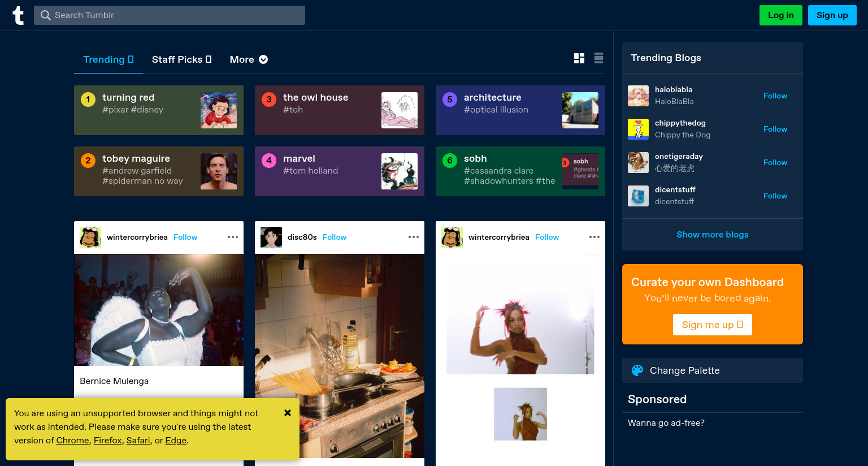Open trending topic sobh
The width and height of the screenshot is (868, 466).
[x=520, y=171]
